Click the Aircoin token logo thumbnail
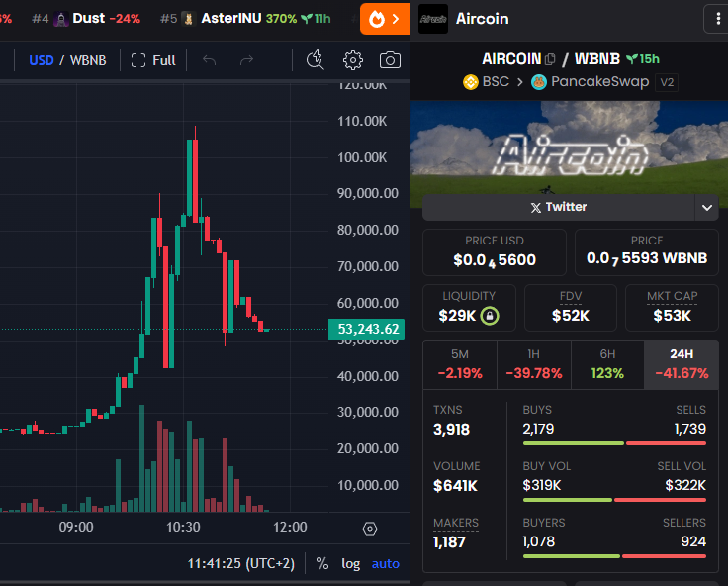 coord(433,19)
